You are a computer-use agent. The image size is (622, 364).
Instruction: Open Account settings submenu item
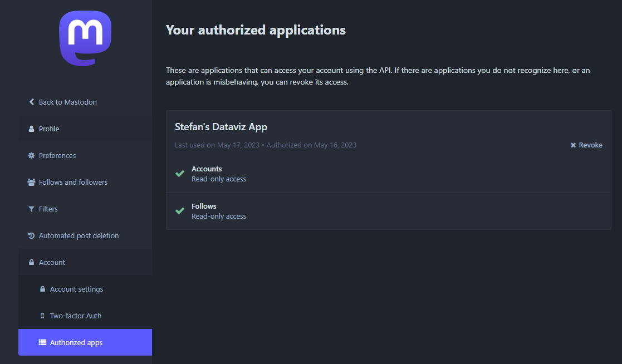click(x=85, y=289)
